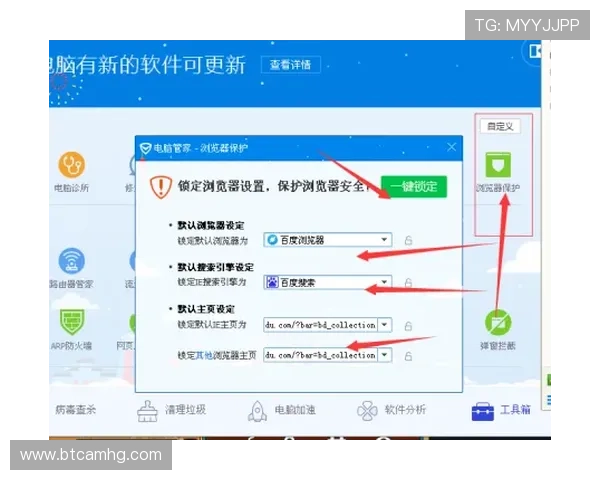Open ARP防火墙 shield icon
This screenshot has height=480, width=600.
coord(72,322)
